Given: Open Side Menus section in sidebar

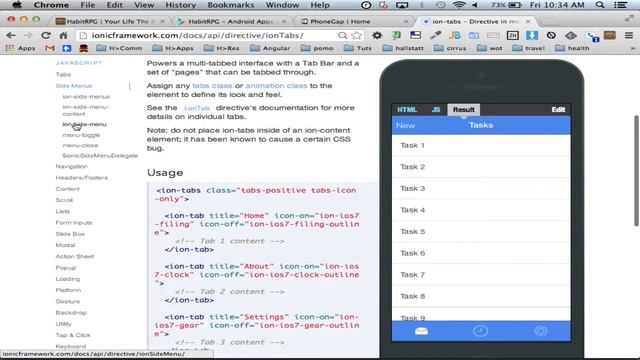Looking at the screenshot, I should (x=74, y=86).
